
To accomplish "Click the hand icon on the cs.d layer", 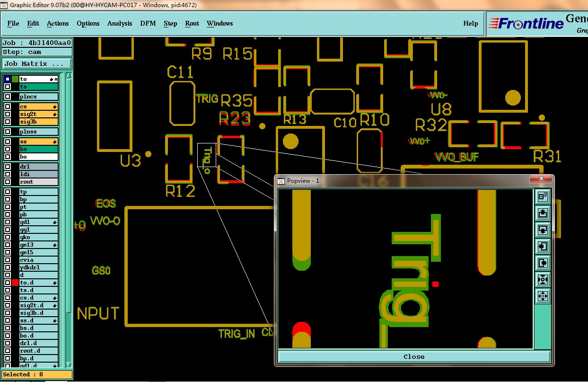I will tap(55, 298).
